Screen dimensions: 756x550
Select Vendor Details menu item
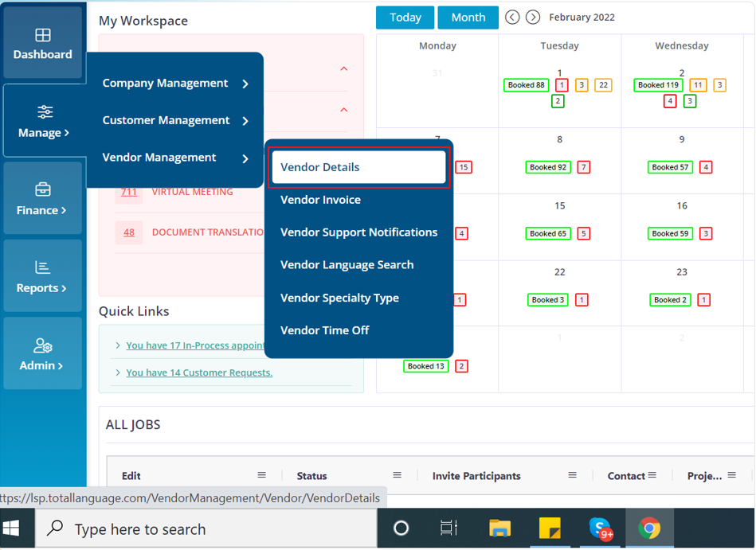click(x=358, y=167)
